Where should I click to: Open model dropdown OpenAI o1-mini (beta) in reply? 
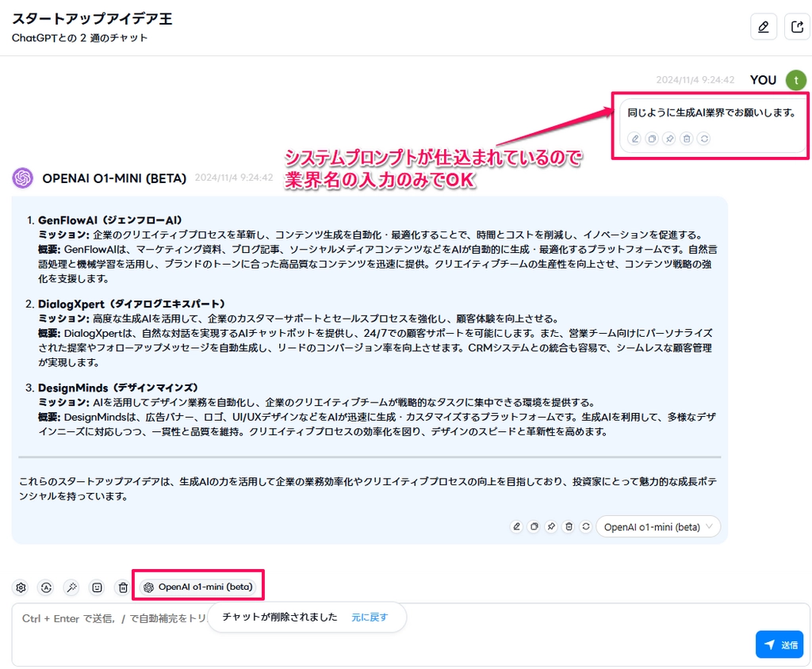click(658, 526)
